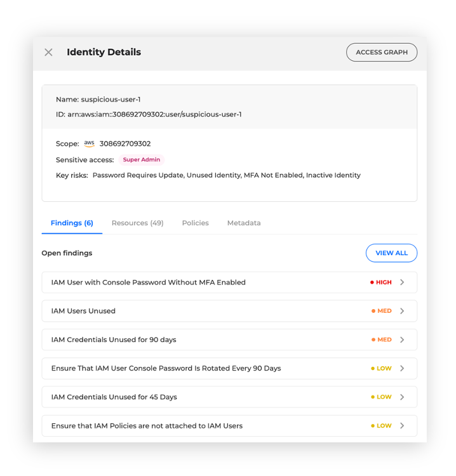Expand Credentials Unused for 45 Days chevron
456x476 pixels.
[x=402, y=397]
